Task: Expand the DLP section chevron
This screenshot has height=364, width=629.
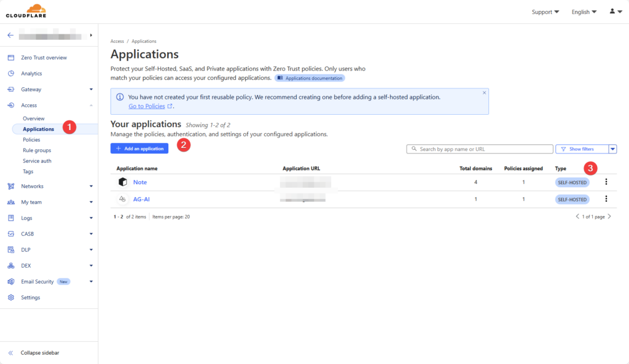Action: pyautogui.click(x=91, y=250)
